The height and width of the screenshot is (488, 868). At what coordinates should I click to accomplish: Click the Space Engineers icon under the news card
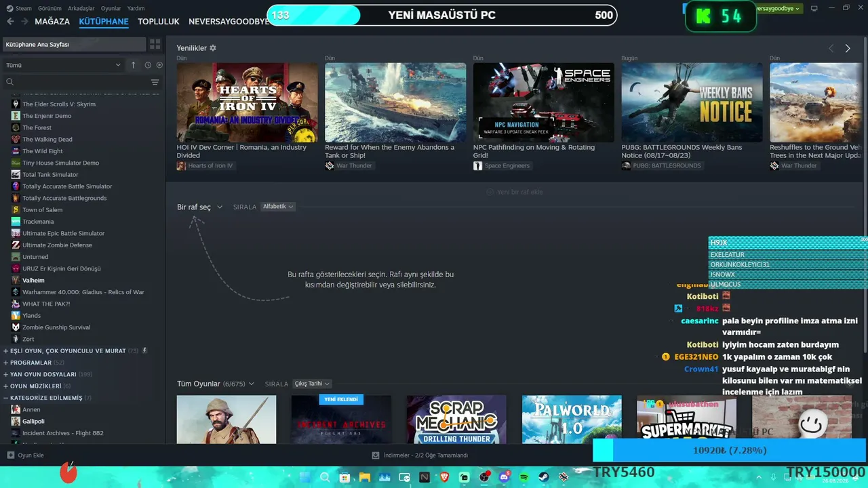pyautogui.click(x=477, y=165)
